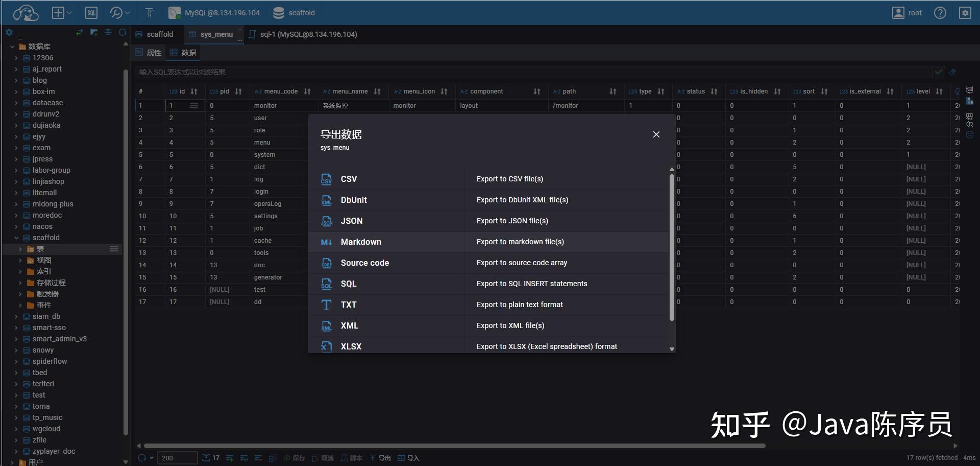Toggle sorting on the is_hidden column
Screen dimensions: 980x466
tap(777, 91)
